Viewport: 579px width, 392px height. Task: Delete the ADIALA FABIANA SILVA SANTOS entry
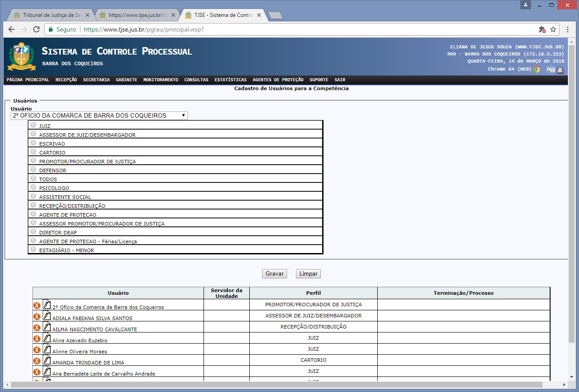click(x=37, y=317)
